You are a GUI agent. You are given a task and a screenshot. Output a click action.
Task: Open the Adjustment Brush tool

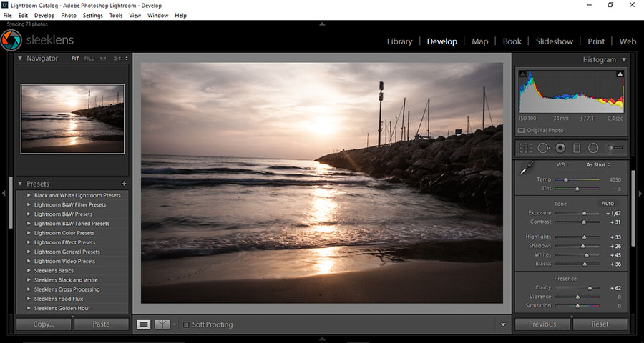(x=614, y=148)
